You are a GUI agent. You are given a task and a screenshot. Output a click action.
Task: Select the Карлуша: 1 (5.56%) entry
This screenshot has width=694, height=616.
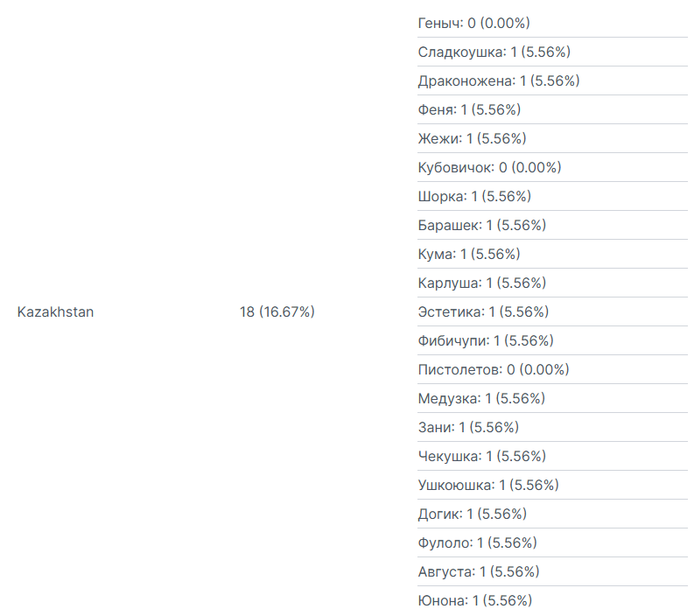pos(482,283)
